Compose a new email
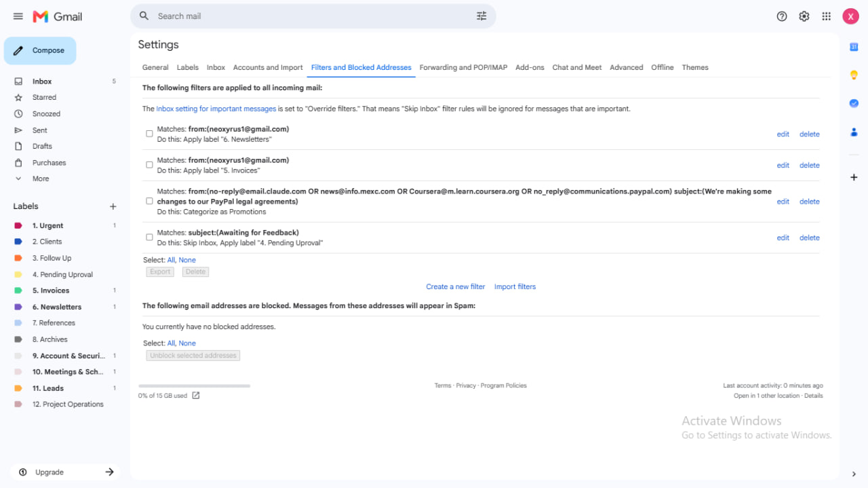This screenshot has height=488, width=868. [x=40, y=51]
